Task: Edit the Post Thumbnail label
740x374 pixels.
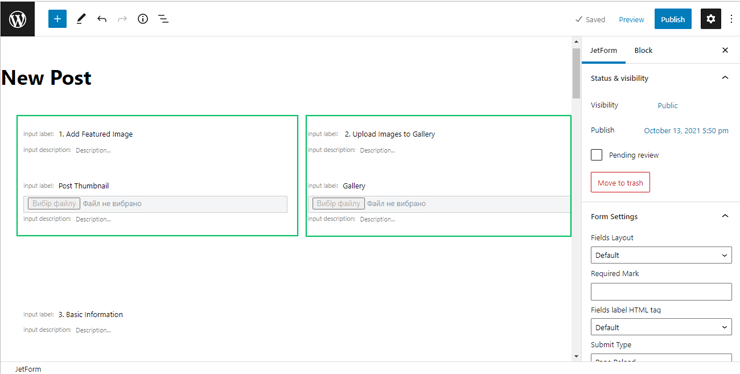Action: click(x=84, y=186)
